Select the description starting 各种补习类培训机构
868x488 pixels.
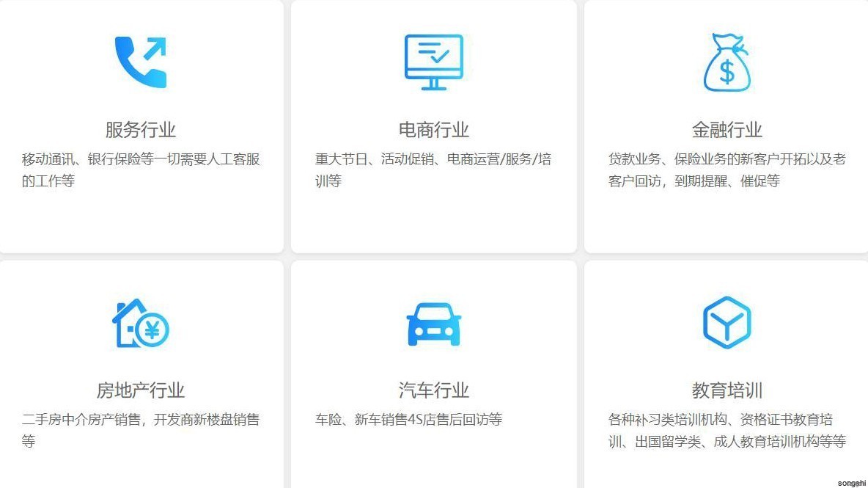pos(727,430)
